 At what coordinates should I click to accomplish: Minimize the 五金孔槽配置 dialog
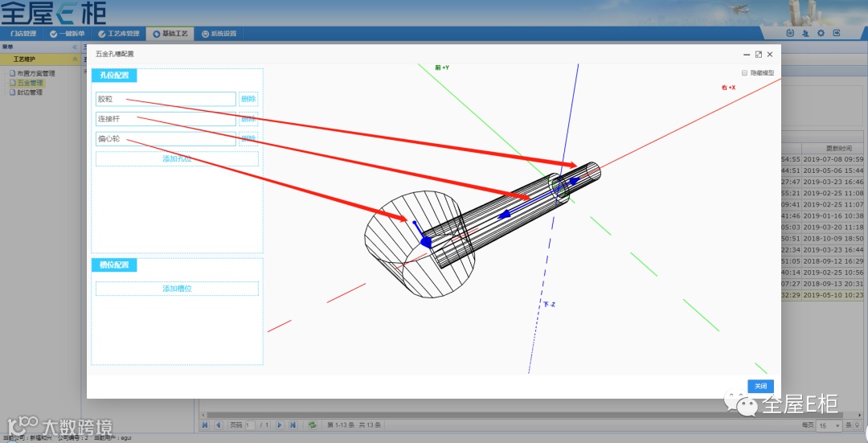pyautogui.click(x=746, y=54)
